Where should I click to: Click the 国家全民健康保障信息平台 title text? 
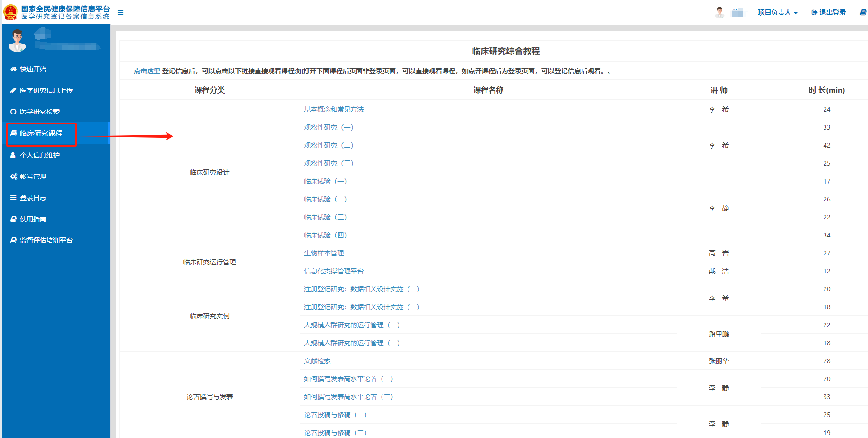tap(65, 9)
